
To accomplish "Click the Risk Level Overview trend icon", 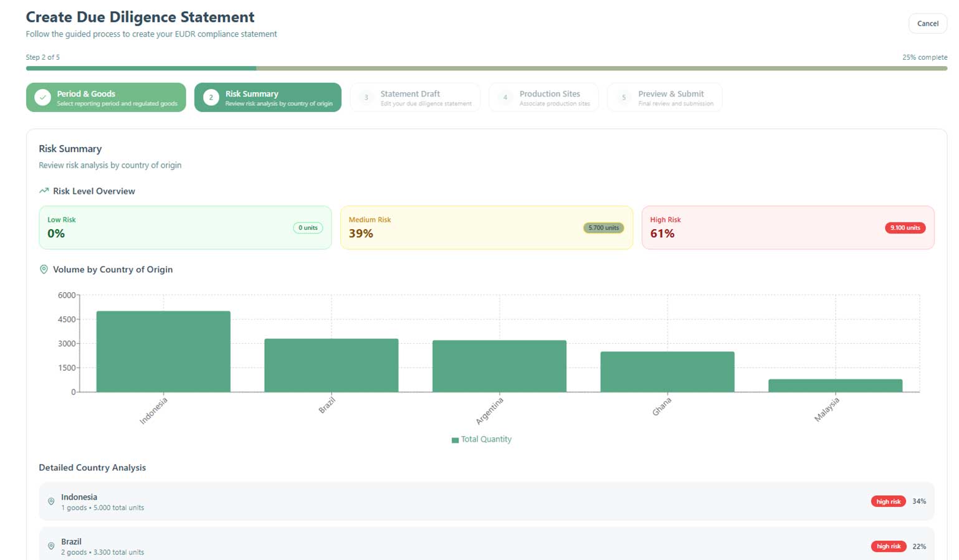I will click(x=44, y=191).
